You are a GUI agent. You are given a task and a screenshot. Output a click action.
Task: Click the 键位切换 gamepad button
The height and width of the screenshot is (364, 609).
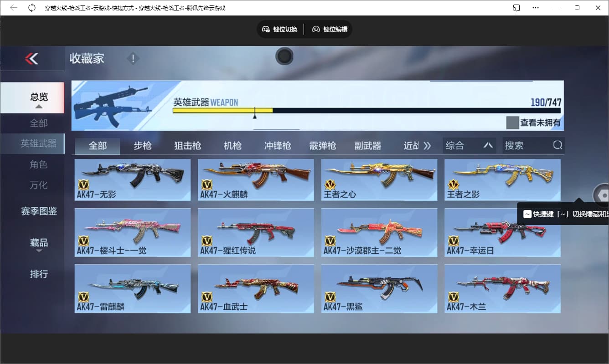280,29
